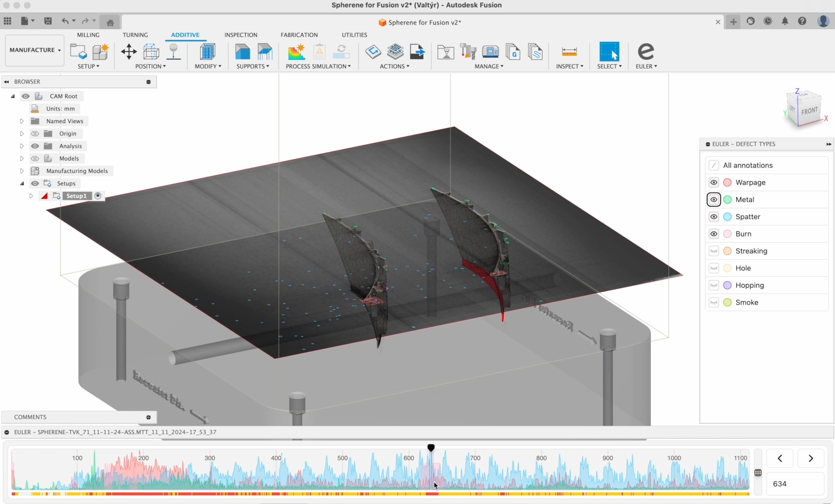
Task: Open the Manufacture workspace dropdown
Action: (35, 50)
